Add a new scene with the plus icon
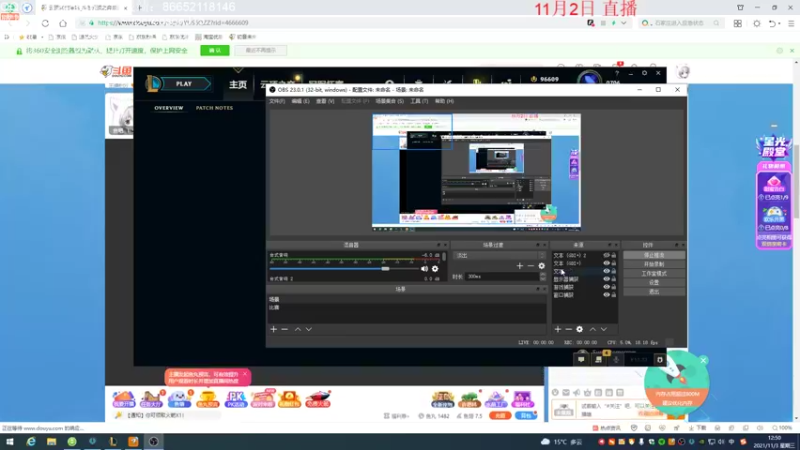The height and width of the screenshot is (450, 800). tap(273, 330)
